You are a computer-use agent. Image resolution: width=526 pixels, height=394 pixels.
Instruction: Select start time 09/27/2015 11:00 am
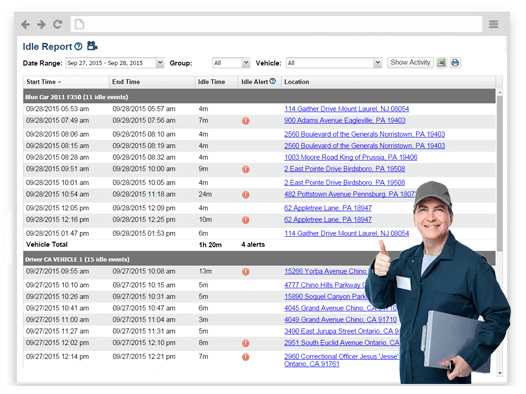(x=57, y=320)
